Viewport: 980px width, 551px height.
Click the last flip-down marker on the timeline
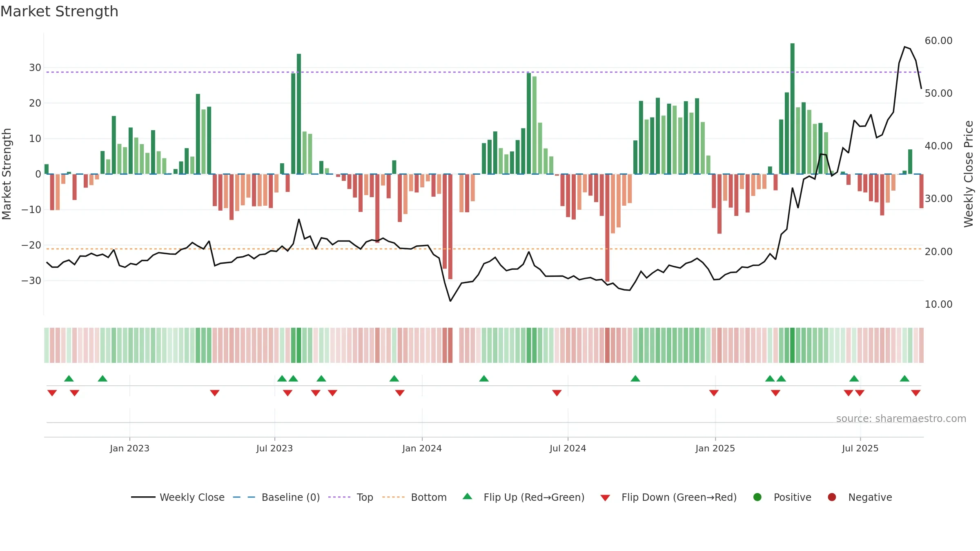[916, 393]
